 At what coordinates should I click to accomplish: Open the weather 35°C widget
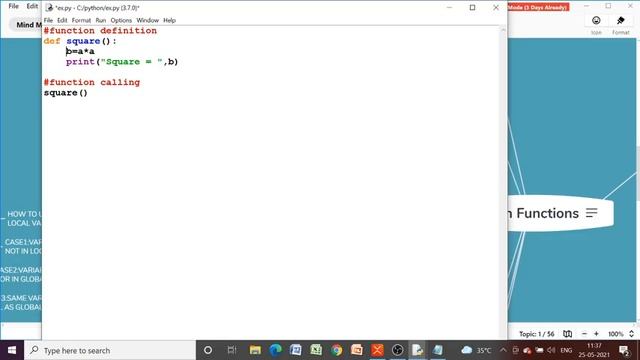click(x=476, y=350)
